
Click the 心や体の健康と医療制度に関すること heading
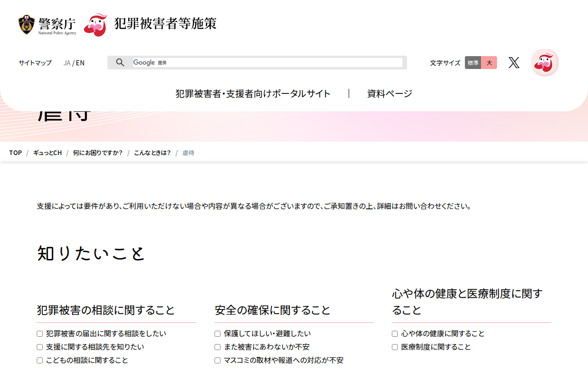tap(468, 302)
